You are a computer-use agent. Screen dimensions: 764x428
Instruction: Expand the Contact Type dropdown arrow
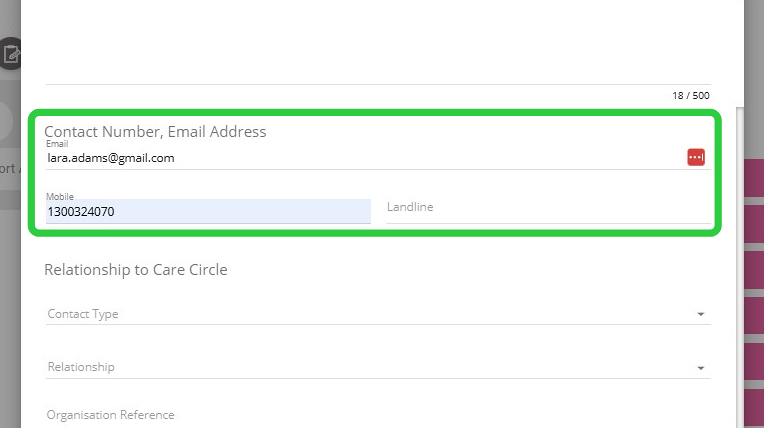(700, 314)
